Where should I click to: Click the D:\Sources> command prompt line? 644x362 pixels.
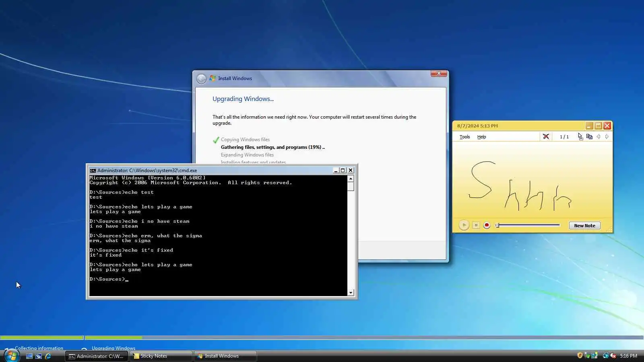[109, 279]
